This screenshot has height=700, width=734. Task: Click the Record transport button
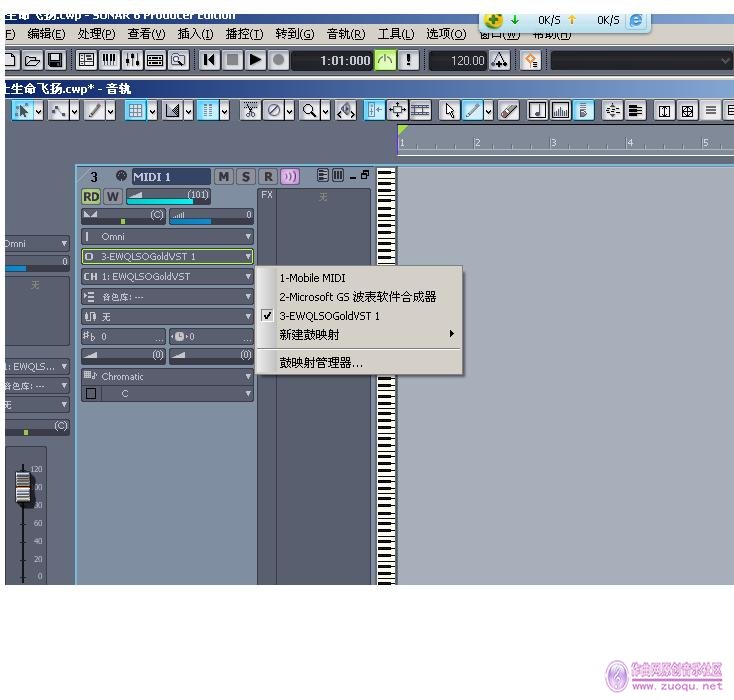278,60
